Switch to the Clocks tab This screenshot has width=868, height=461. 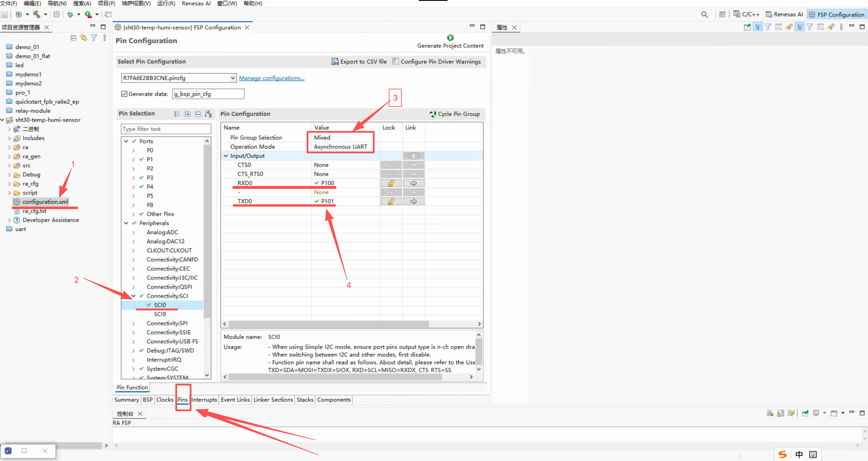coord(164,400)
